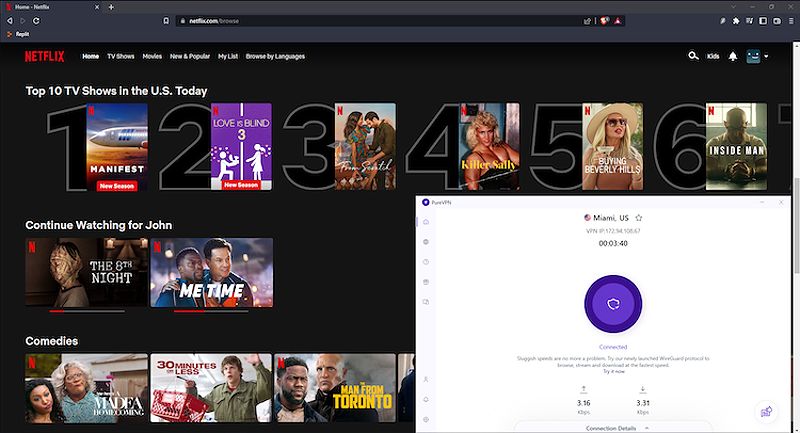Open Browse by Languages
This screenshot has width=800, height=433.
[275, 56]
